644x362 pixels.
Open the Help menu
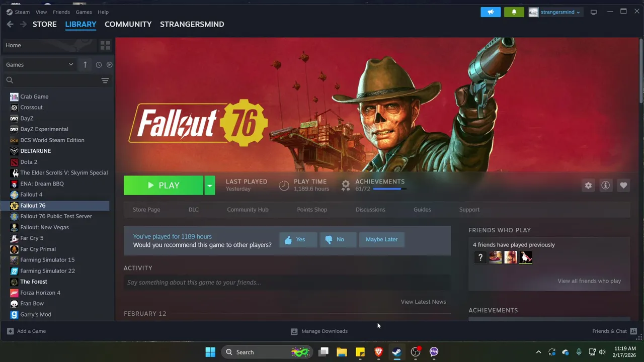coord(103,12)
